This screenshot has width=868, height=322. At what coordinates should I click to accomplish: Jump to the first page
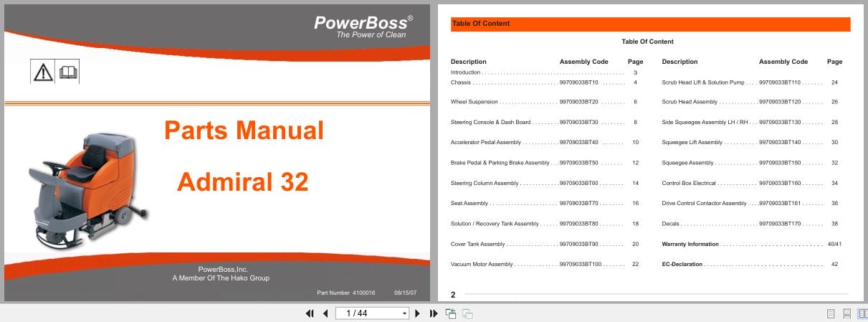tap(310, 313)
